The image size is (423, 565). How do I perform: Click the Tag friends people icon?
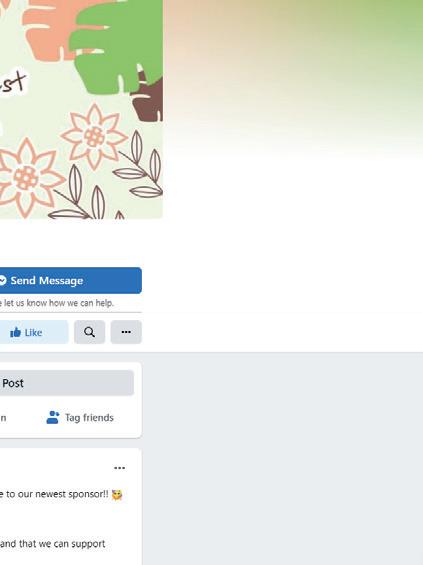coord(53,417)
